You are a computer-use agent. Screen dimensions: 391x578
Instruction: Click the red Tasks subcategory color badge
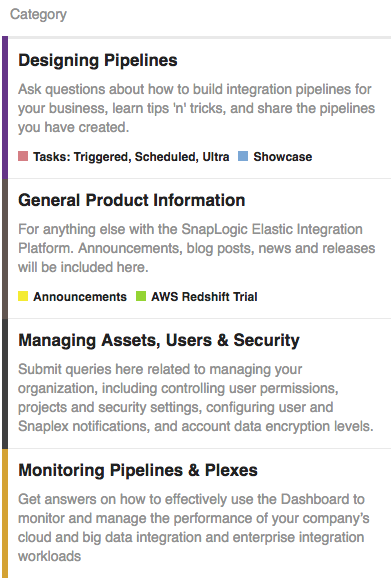click(23, 156)
